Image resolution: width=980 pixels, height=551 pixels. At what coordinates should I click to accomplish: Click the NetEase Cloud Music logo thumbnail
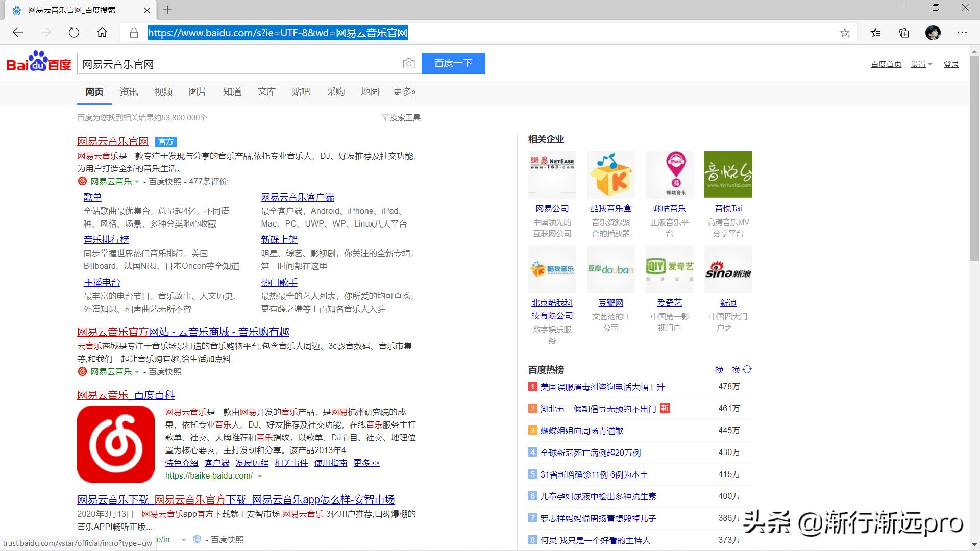coord(116,444)
